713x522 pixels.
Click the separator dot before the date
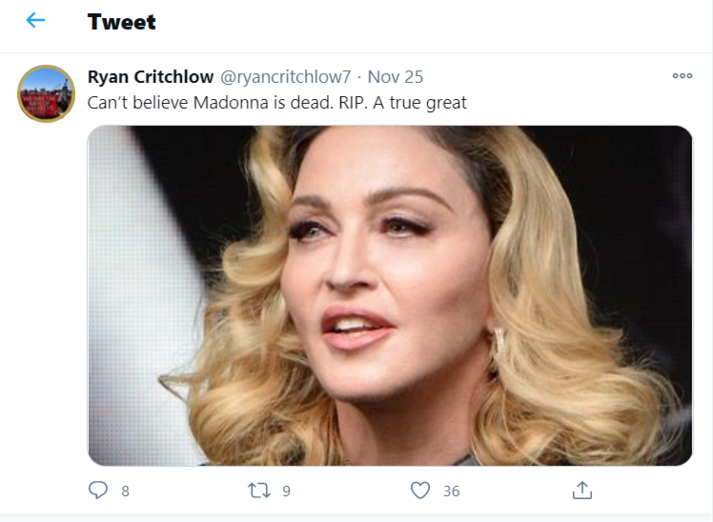(359, 77)
